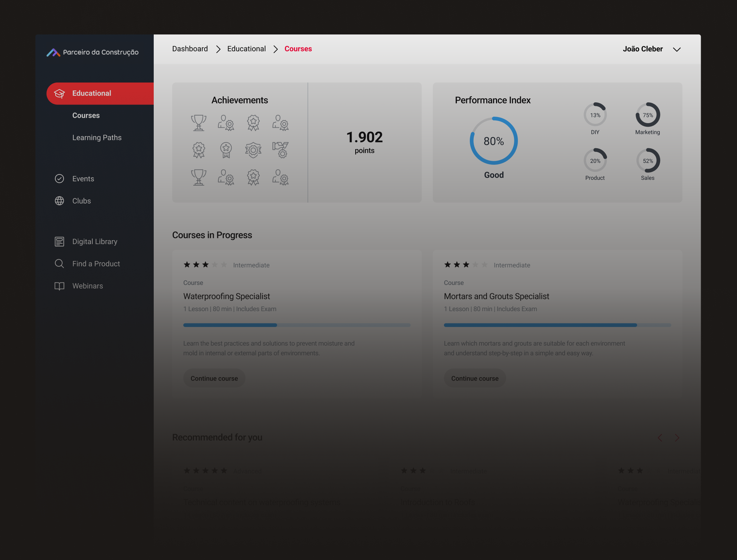Continue the Waterproofing Specialist course
This screenshot has height=560, width=737.
[214, 378]
